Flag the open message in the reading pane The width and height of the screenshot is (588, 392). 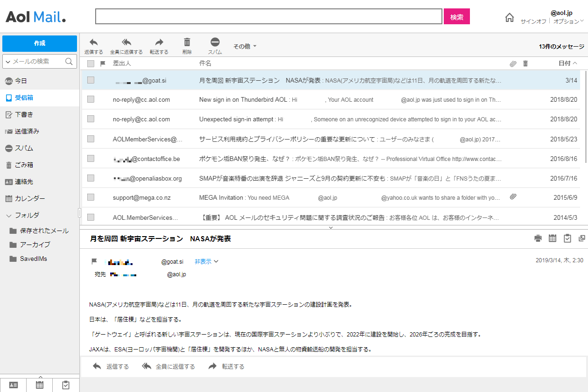pos(94,261)
